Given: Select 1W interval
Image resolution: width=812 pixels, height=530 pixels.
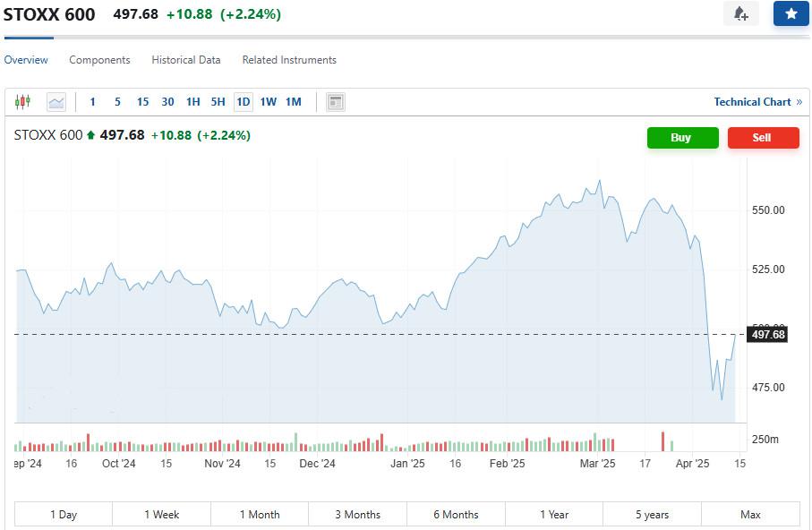Looking at the screenshot, I should pyautogui.click(x=269, y=101).
